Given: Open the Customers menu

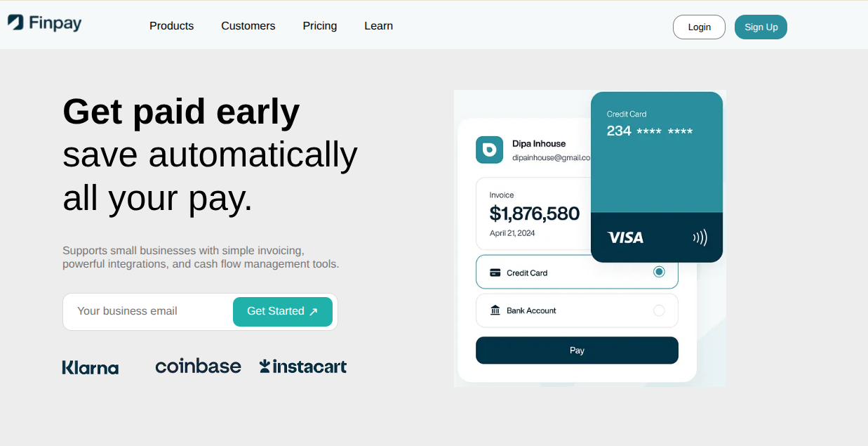Looking at the screenshot, I should tap(248, 26).
